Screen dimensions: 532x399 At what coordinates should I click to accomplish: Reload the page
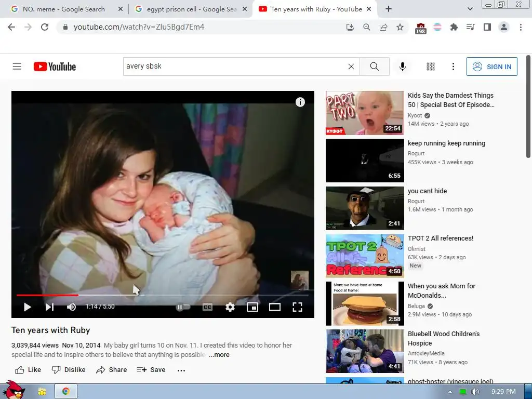coord(45,27)
